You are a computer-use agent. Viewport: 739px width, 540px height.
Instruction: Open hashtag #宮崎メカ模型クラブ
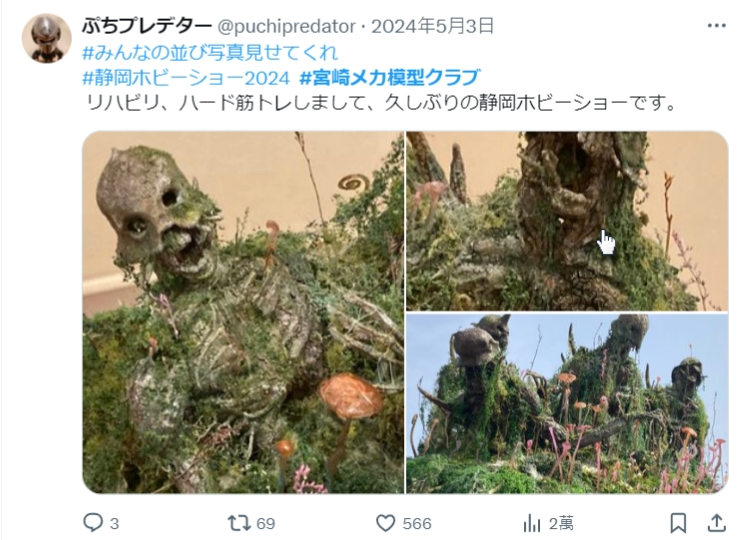[390, 77]
